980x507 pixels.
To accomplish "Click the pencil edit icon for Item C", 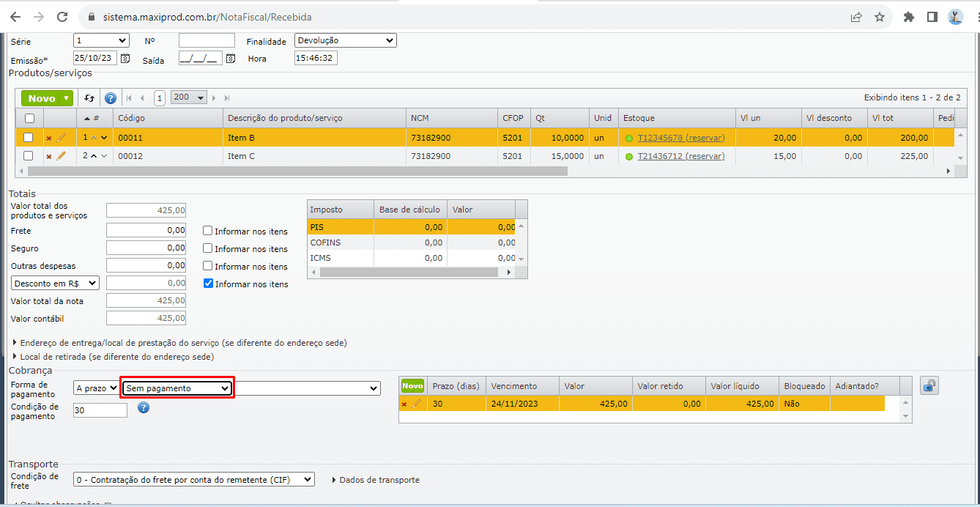I will [x=62, y=156].
